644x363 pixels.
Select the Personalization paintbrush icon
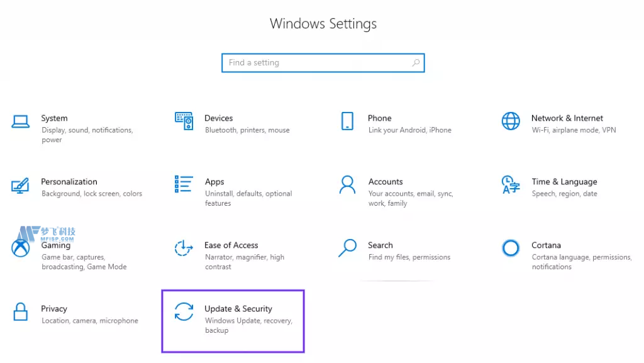point(20,185)
